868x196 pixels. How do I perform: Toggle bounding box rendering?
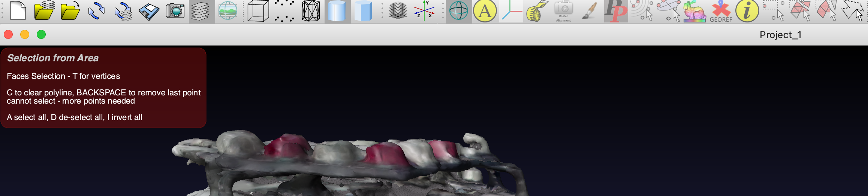tap(258, 11)
